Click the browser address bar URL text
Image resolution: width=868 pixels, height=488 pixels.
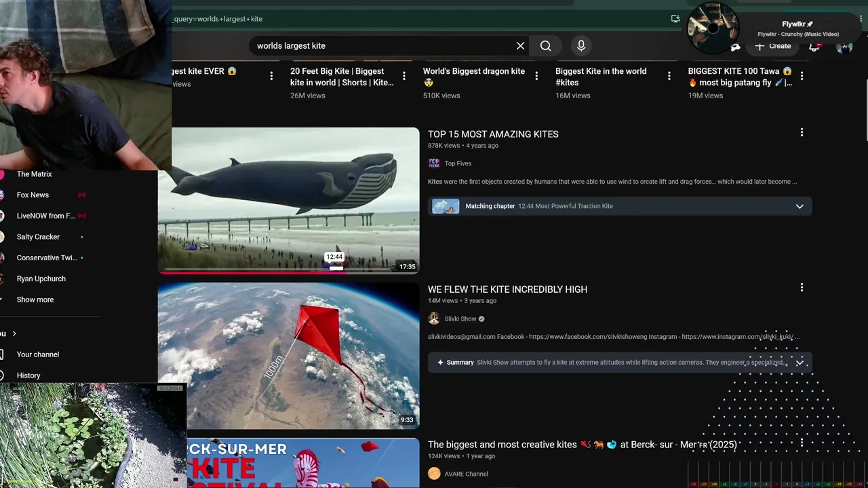[x=218, y=19]
